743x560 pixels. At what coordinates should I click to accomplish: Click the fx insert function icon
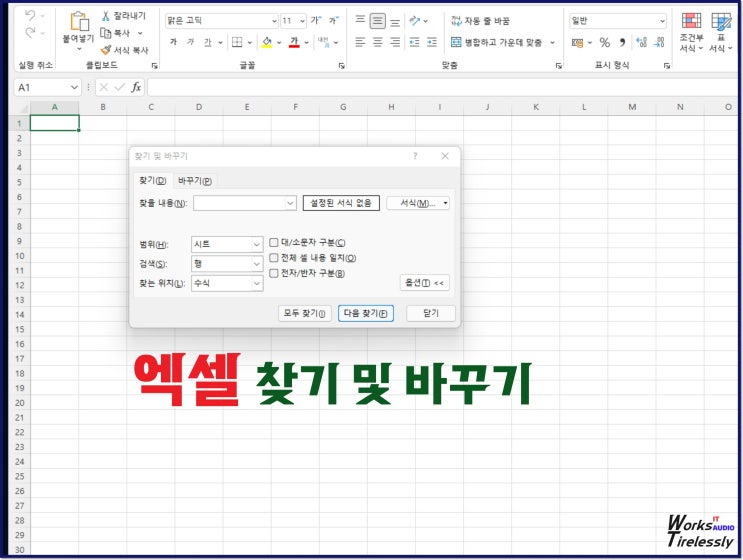(x=136, y=87)
